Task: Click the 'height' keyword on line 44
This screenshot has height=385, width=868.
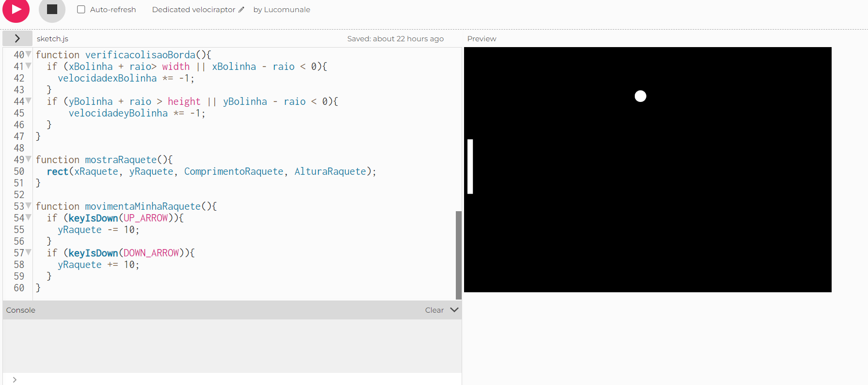Action: point(184,101)
